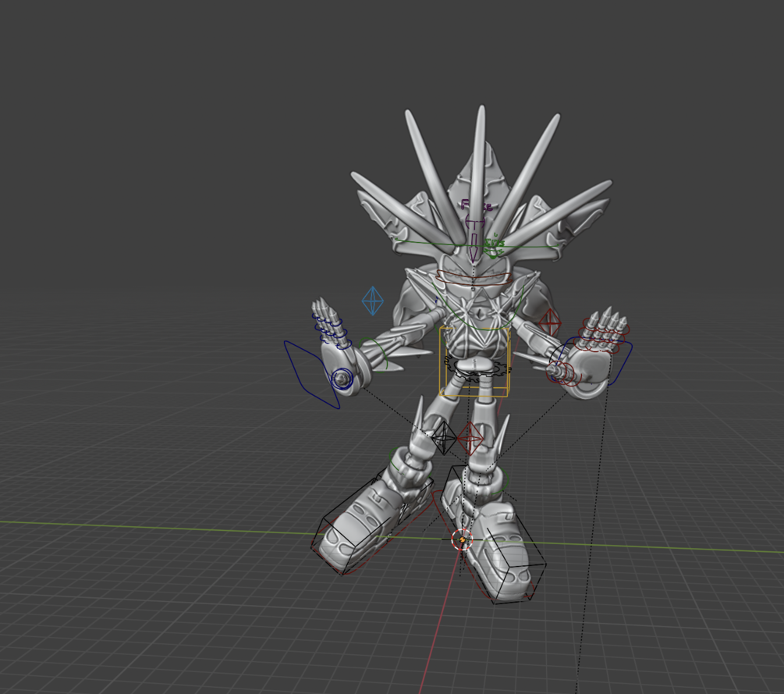Select the black diamond knee control

[444, 438]
